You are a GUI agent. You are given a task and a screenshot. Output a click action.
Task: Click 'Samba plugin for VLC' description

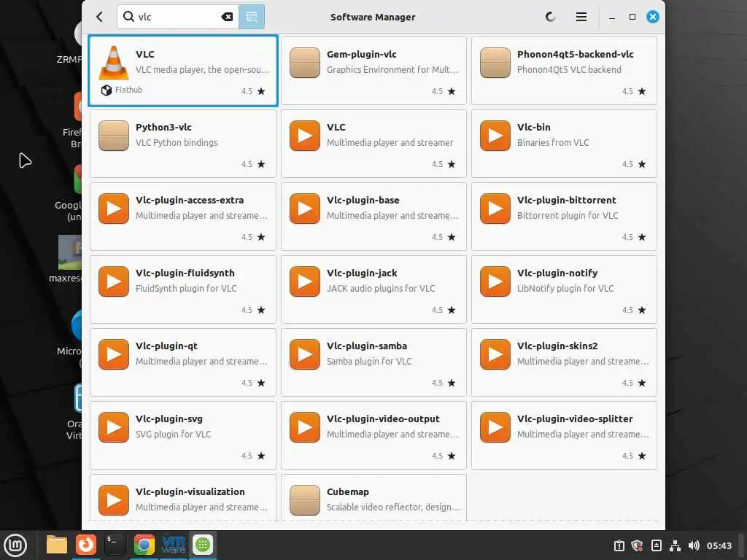click(x=368, y=361)
